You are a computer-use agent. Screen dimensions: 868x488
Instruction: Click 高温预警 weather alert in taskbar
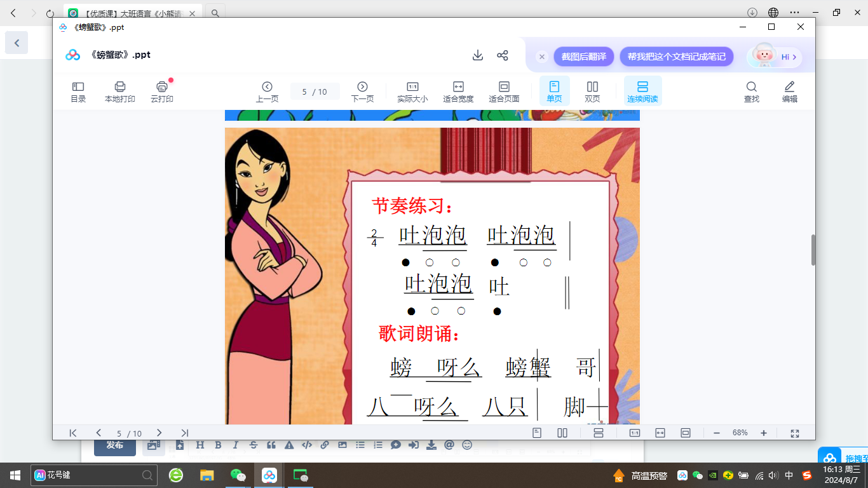[x=640, y=475]
